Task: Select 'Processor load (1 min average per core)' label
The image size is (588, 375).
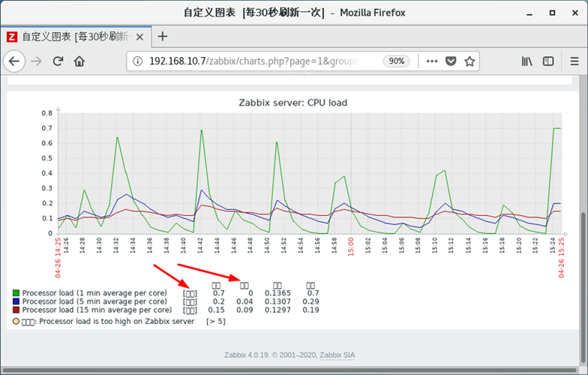Action: tap(94, 292)
